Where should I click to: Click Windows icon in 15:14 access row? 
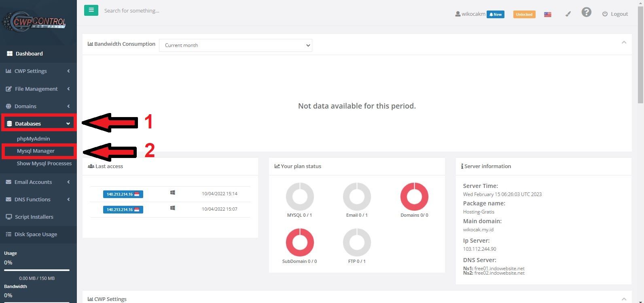click(173, 193)
